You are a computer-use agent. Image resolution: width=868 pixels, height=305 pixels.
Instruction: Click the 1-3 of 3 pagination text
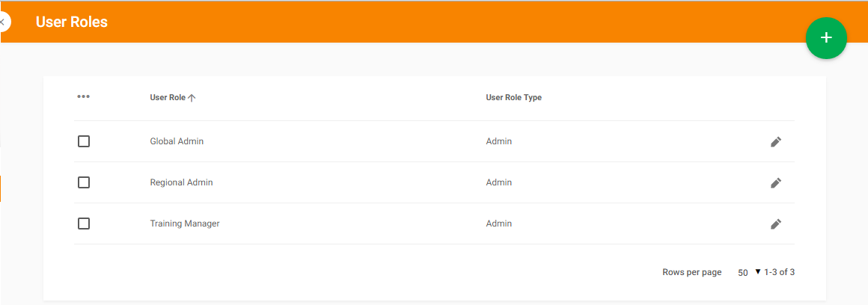(780, 272)
